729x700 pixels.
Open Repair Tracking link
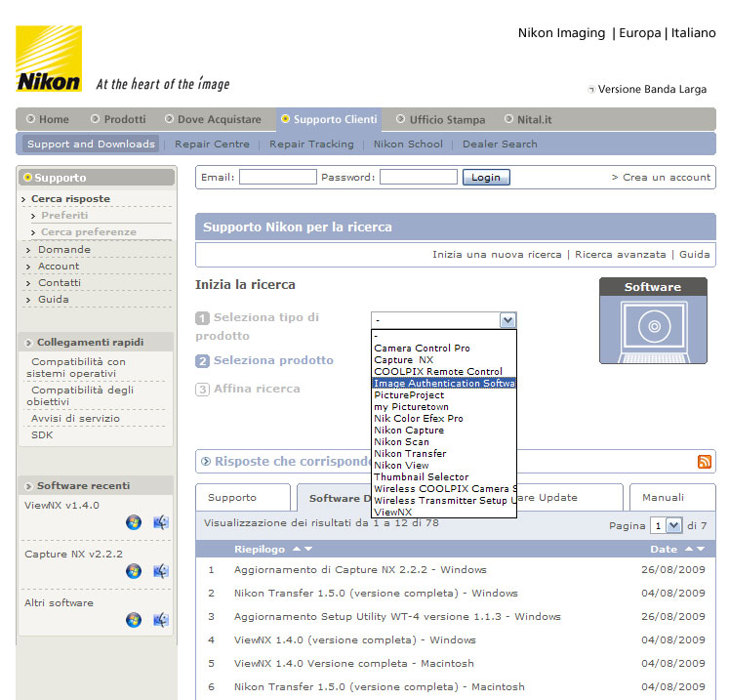click(x=311, y=144)
